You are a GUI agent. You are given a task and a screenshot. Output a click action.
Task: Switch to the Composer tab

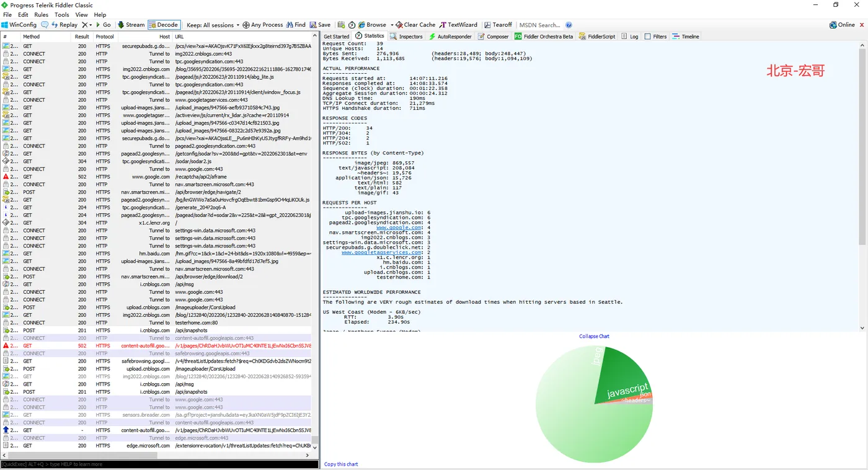tap(494, 37)
